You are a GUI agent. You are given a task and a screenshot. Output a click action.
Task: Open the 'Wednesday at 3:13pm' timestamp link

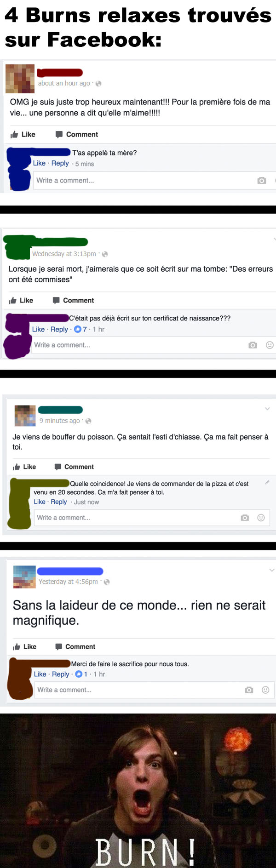(64, 254)
